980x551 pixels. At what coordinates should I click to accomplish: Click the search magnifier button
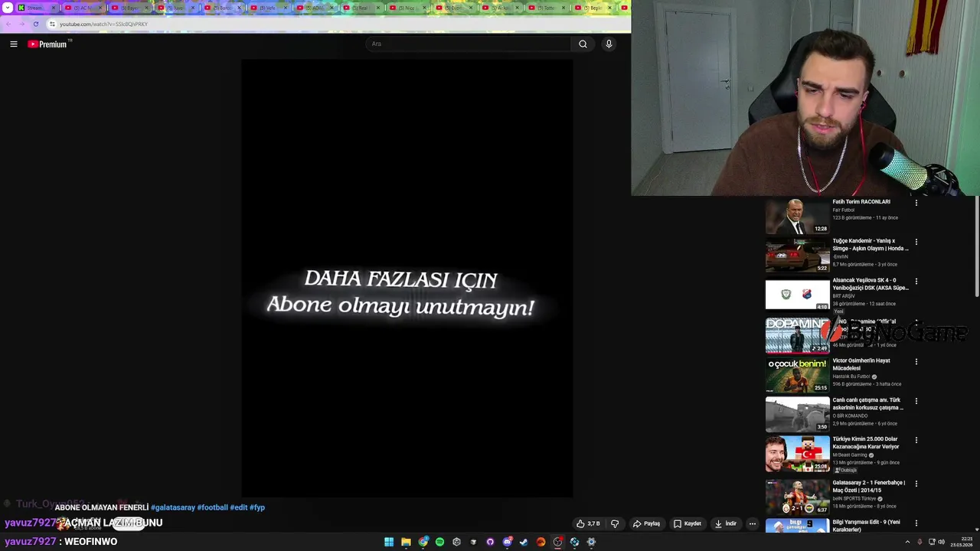click(x=583, y=44)
